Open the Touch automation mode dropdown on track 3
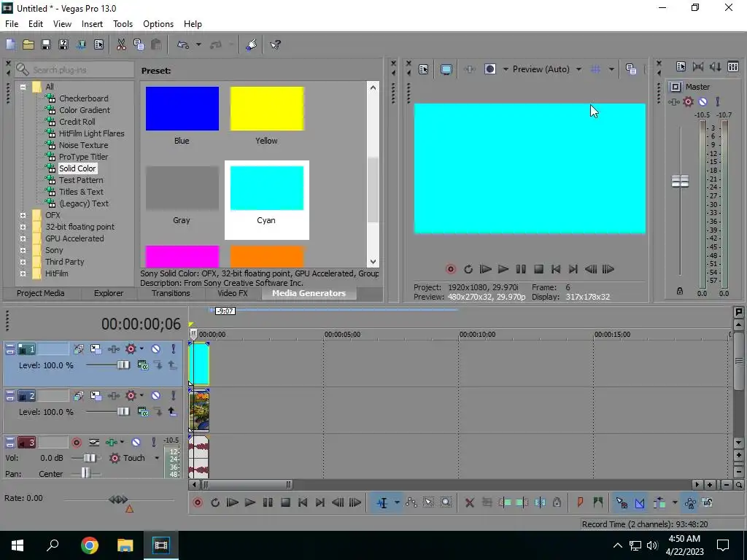Image resolution: width=747 pixels, height=560 pixels. click(x=157, y=458)
